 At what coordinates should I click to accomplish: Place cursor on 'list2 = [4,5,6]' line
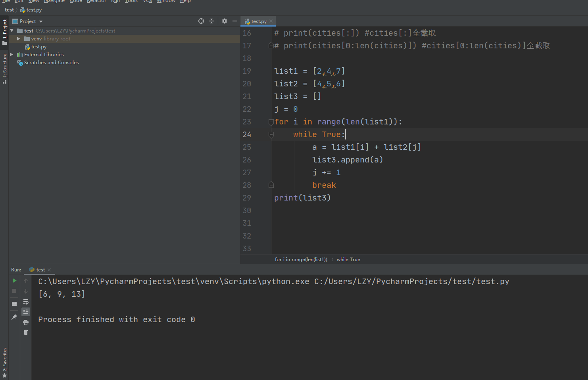[309, 84]
